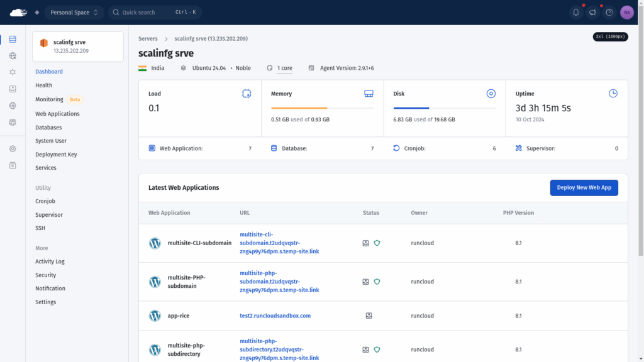The width and height of the screenshot is (644, 362).
Task: Open Activity Log in sidebar
Action: [50, 261]
